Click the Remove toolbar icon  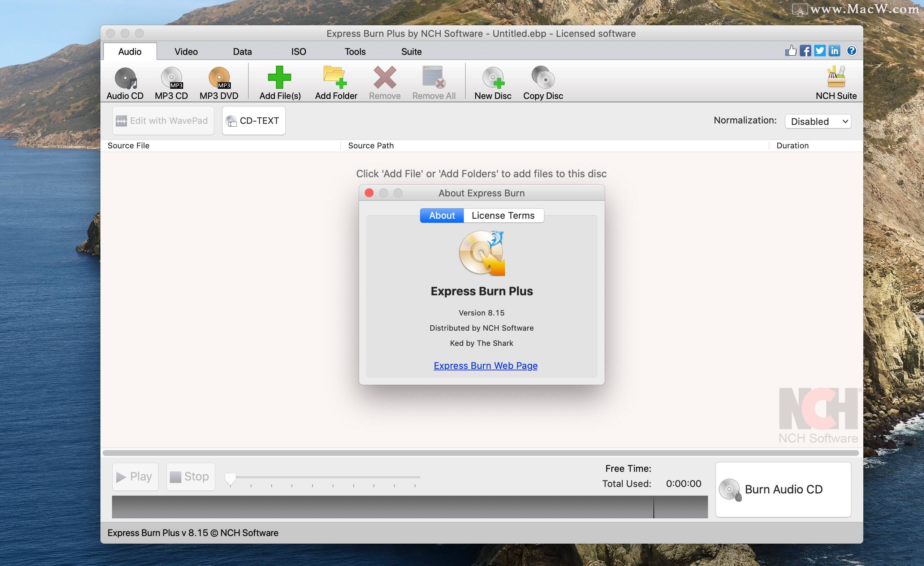(385, 77)
